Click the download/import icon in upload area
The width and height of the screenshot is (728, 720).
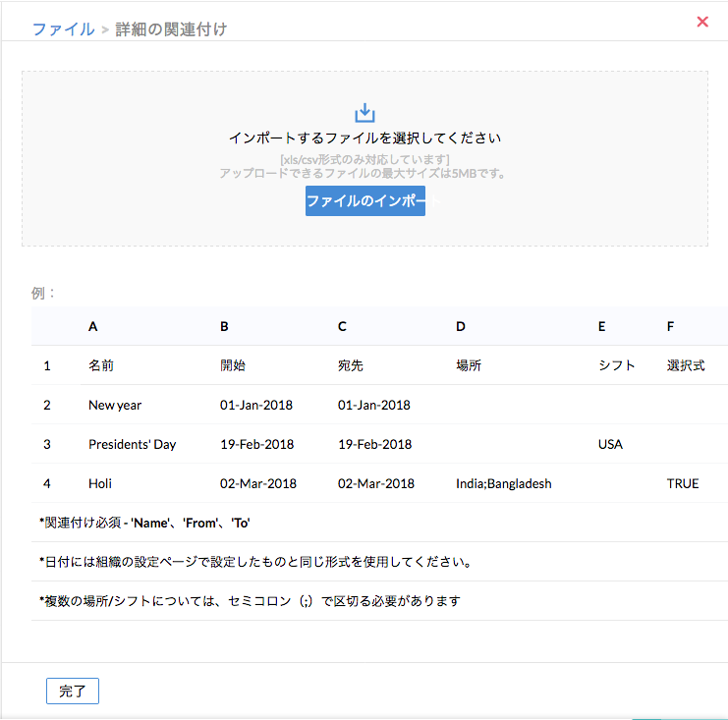click(x=365, y=113)
